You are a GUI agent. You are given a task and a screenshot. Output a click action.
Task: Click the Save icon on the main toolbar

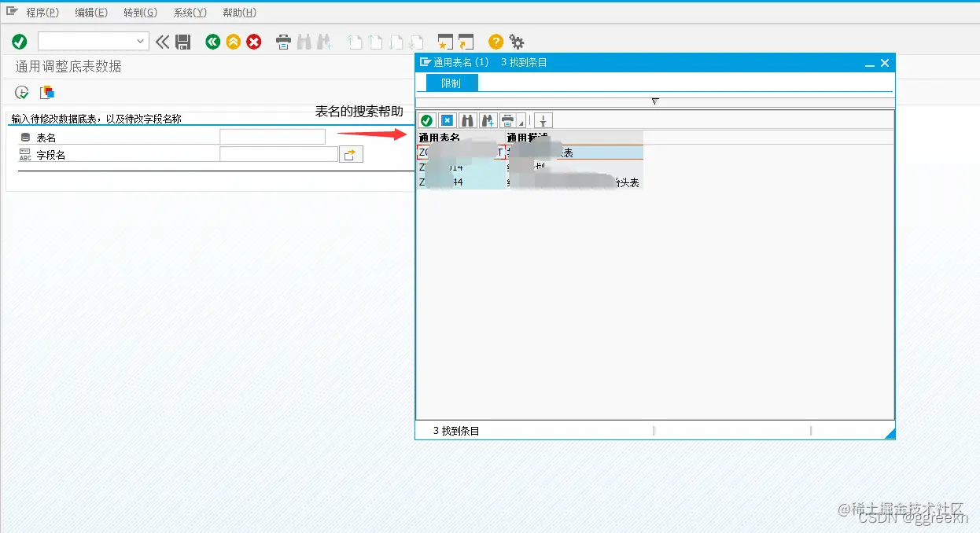click(x=184, y=41)
